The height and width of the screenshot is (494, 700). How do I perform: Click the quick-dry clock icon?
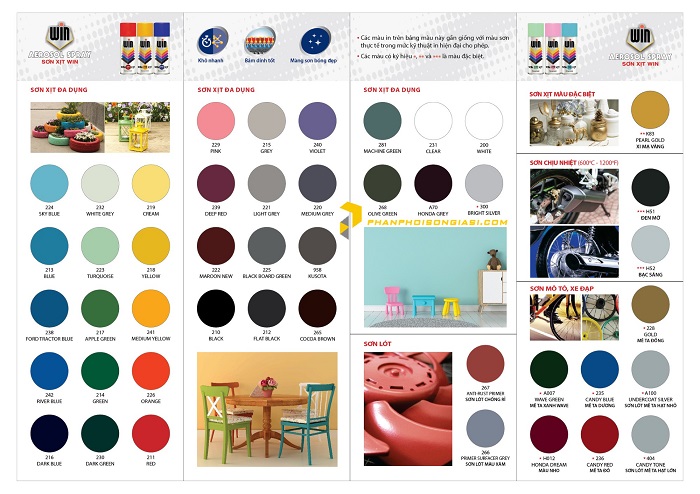[212, 41]
